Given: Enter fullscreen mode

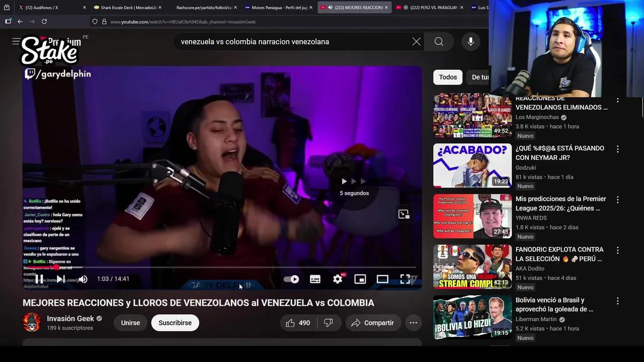Looking at the screenshot, I should point(405,279).
